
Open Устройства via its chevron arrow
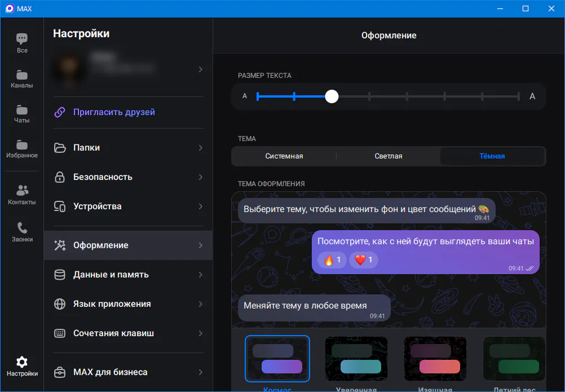(201, 206)
